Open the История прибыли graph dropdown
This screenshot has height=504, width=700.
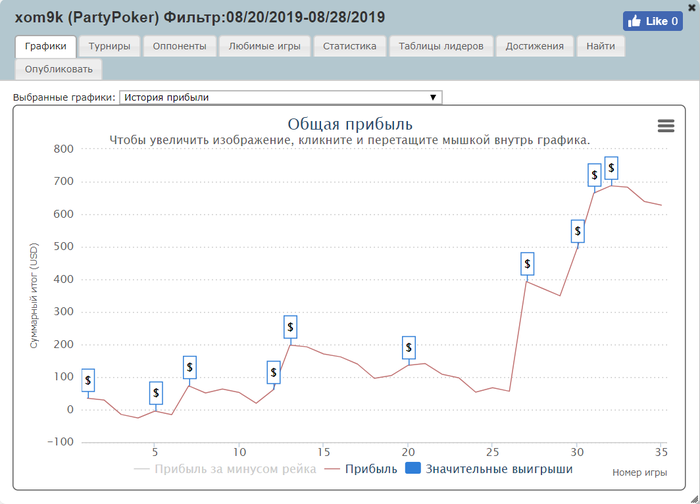coord(281,97)
